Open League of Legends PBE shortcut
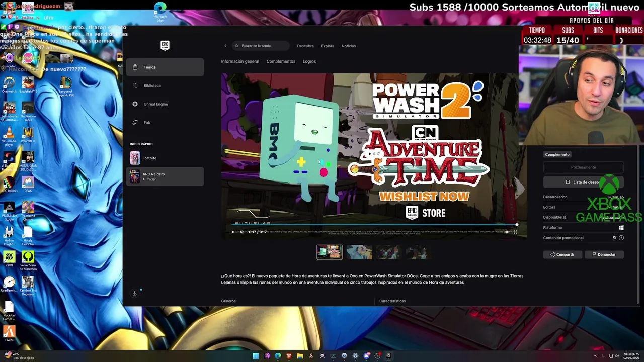644x362 pixels. pos(65,86)
